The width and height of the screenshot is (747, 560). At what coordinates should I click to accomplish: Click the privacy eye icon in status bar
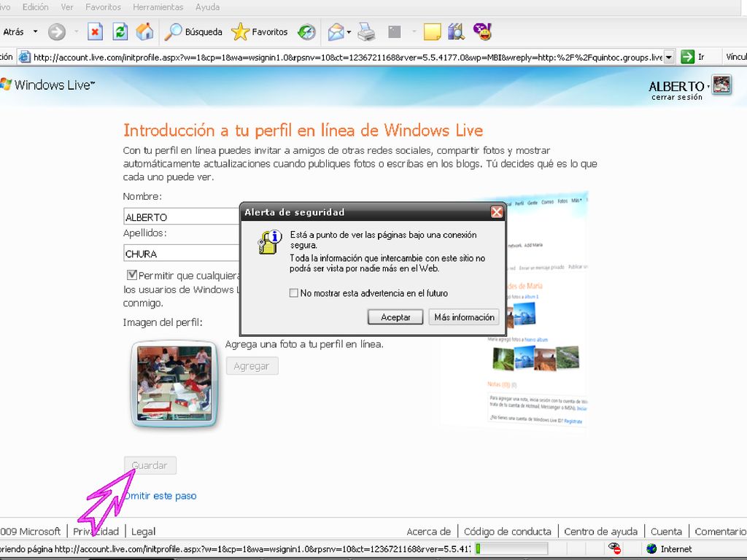coord(614,548)
